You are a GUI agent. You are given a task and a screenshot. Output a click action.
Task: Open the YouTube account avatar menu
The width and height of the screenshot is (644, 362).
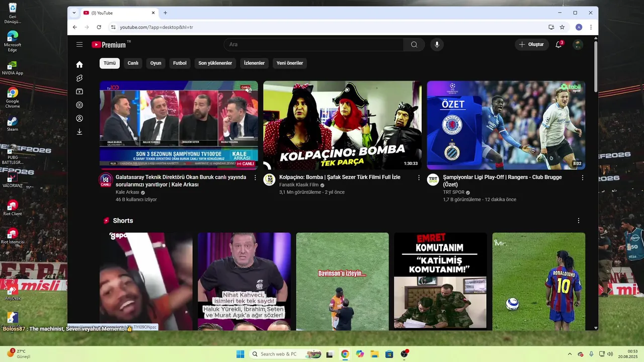(578, 45)
